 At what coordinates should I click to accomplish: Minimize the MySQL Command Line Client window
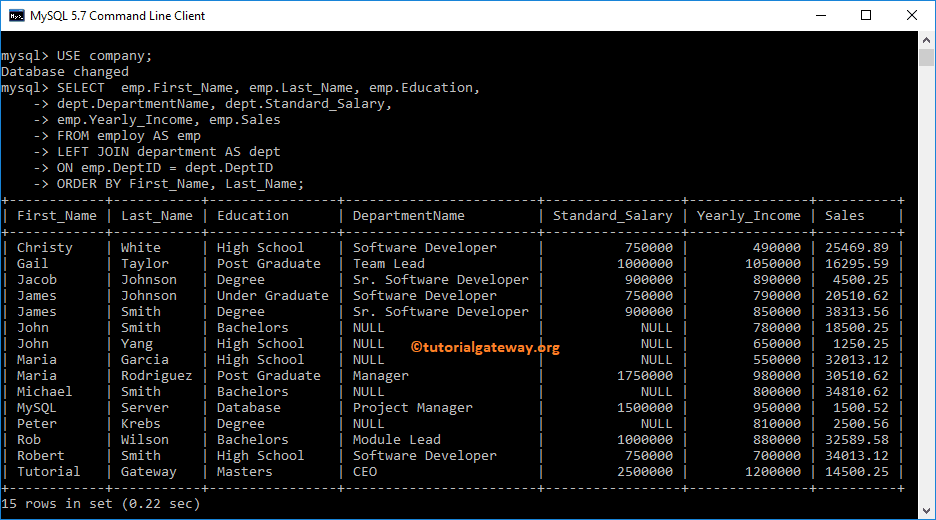(819, 16)
